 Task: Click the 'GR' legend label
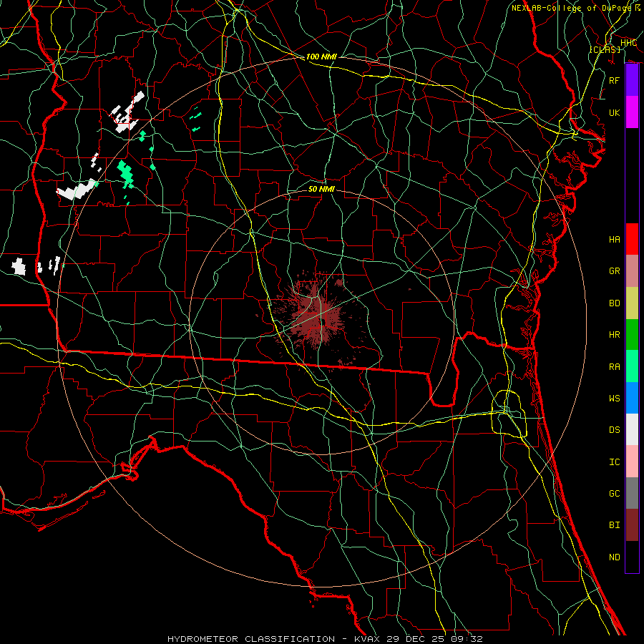[615, 271]
